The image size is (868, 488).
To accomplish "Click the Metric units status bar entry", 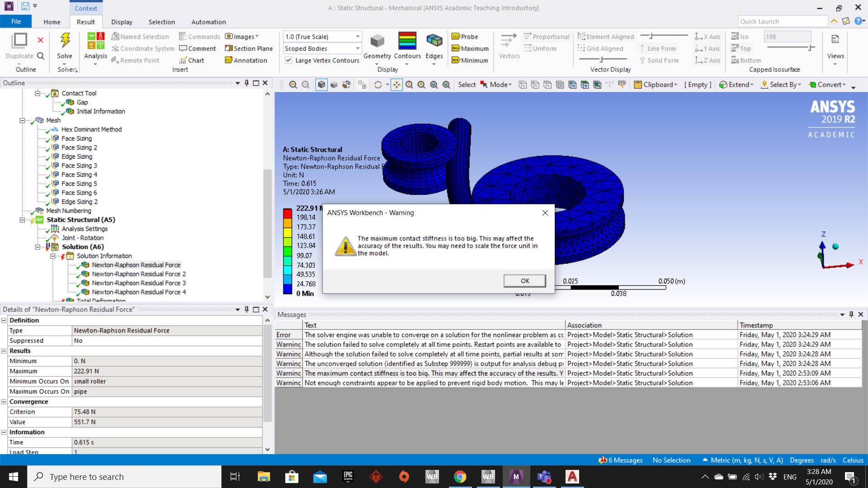I will [742, 460].
